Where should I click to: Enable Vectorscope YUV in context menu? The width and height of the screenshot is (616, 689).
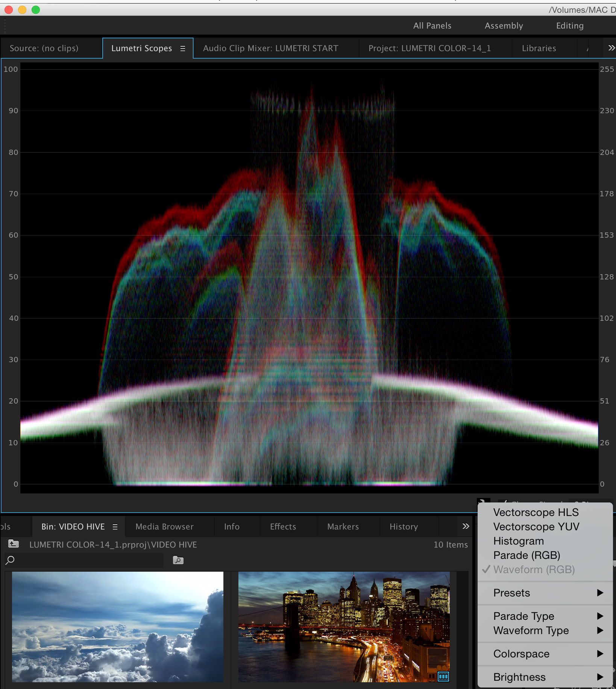pyautogui.click(x=545, y=527)
